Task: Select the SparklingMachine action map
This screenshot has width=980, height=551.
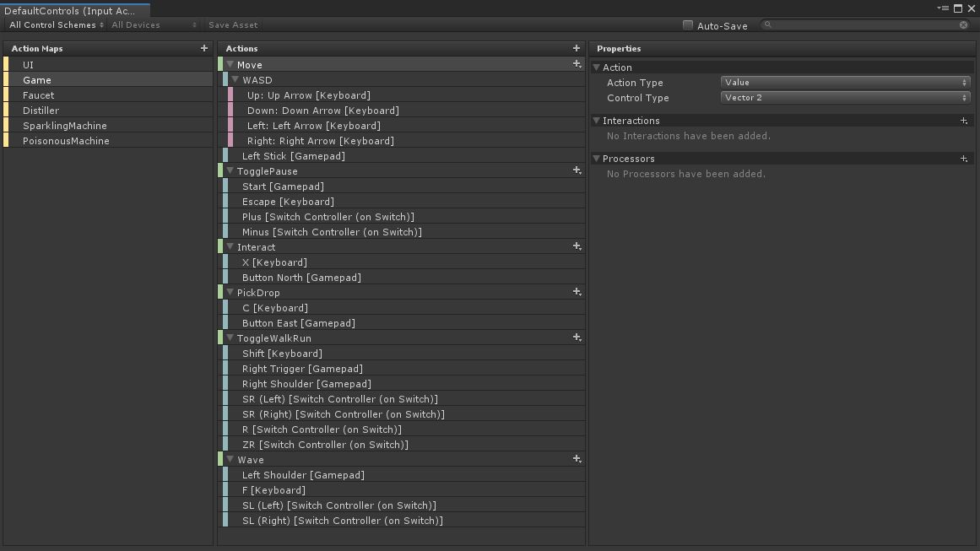Action: [108, 126]
